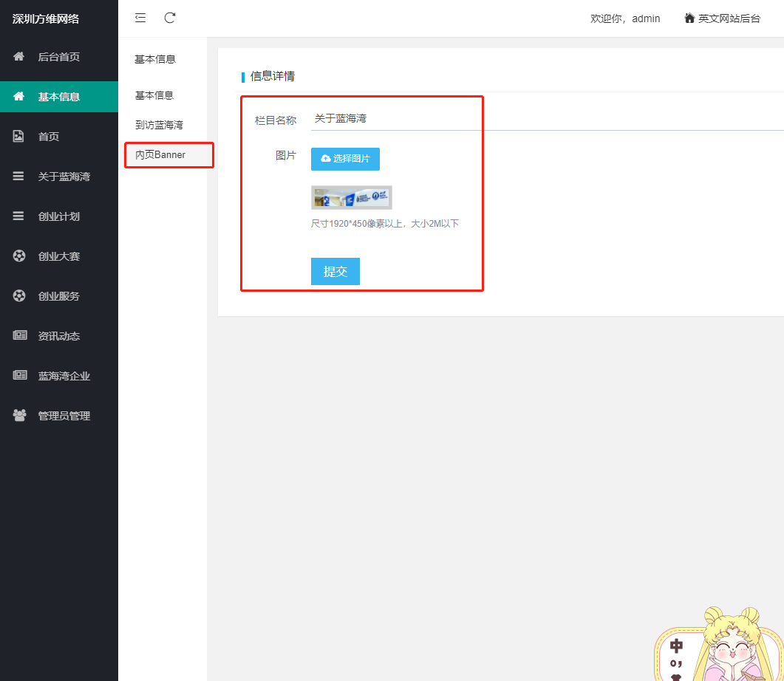This screenshot has width=784, height=681.
Task: Click the newspaper icon beside 资讯动态
Action: click(x=19, y=336)
